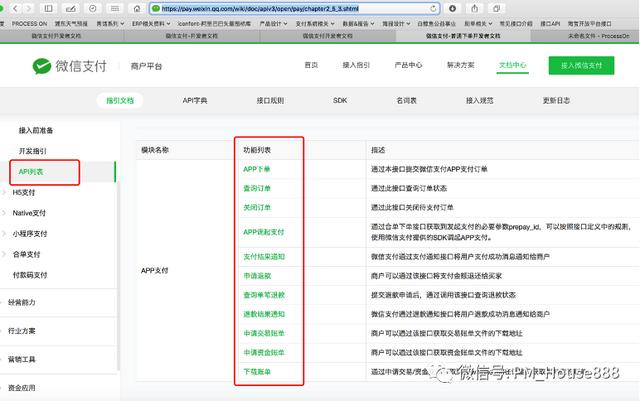This screenshot has height=401, width=640.
Task: Expand the ERP相关资料 bookmarks folder
Action: click(x=151, y=24)
